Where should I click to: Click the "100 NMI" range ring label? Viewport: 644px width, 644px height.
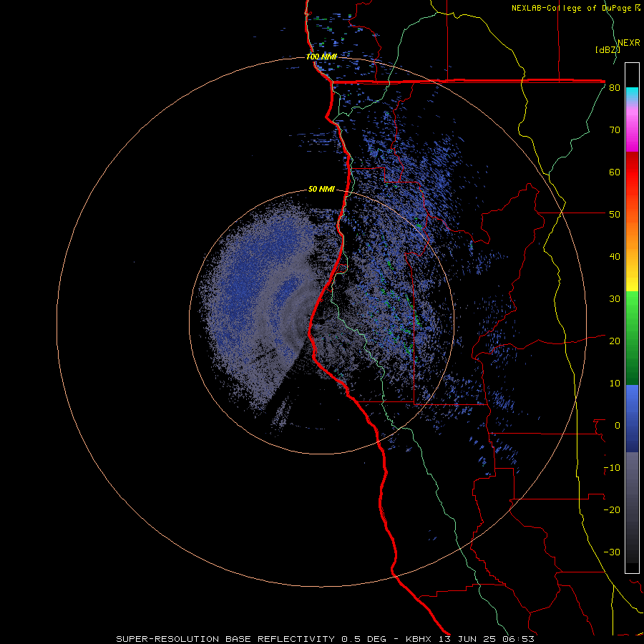click(321, 57)
